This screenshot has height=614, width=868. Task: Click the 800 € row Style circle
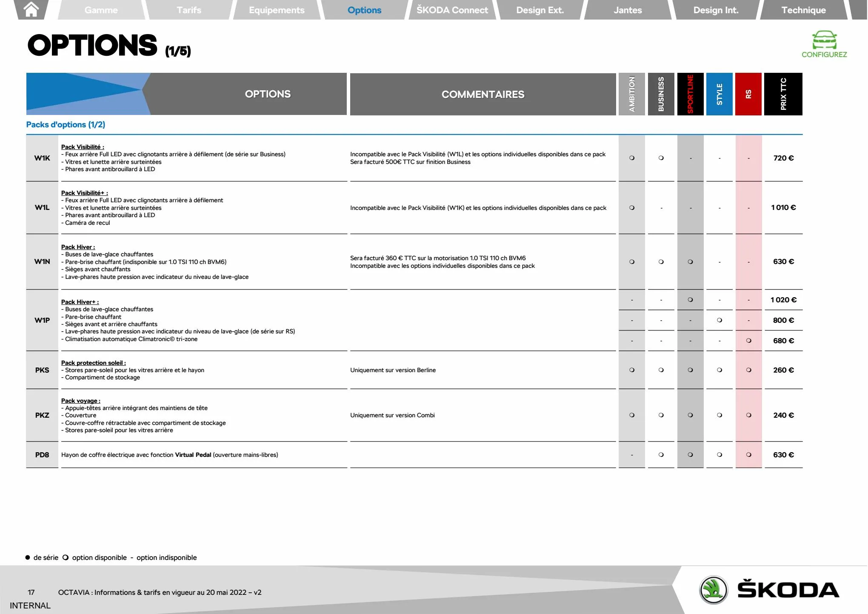point(720,320)
